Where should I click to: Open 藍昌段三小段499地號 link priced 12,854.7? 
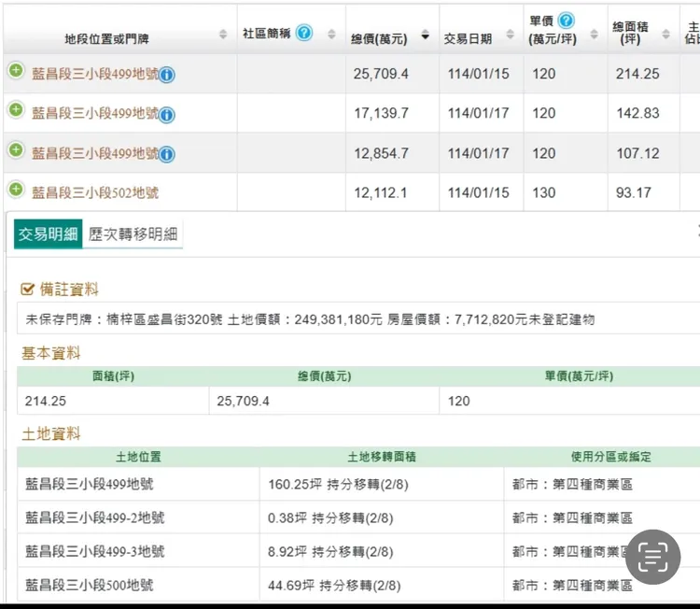(95, 153)
